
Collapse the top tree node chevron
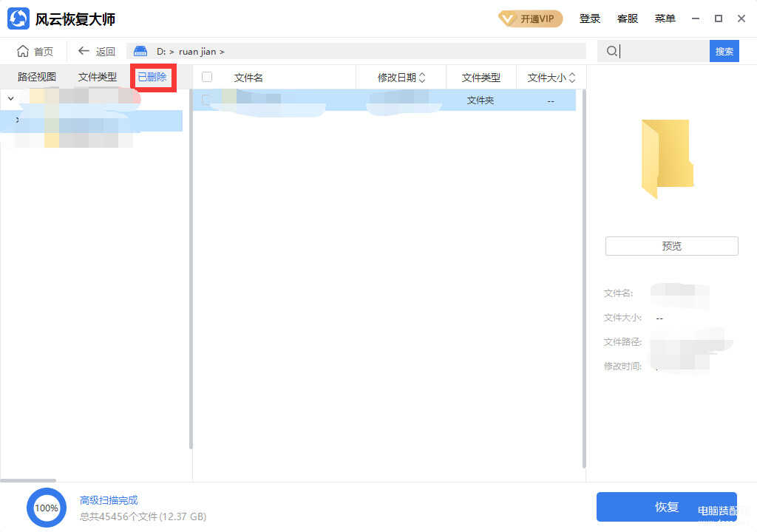(10, 98)
